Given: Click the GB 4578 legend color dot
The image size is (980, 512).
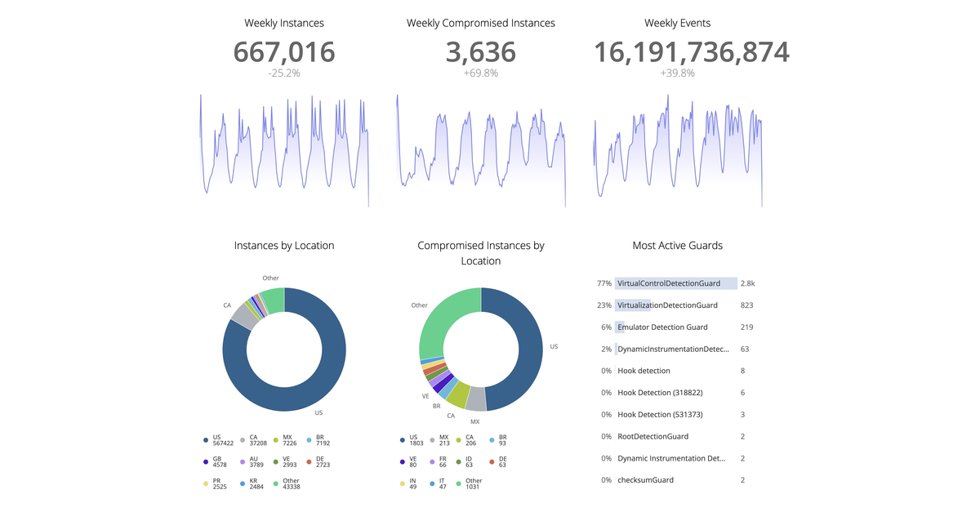Looking at the screenshot, I should (x=206, y=462).
